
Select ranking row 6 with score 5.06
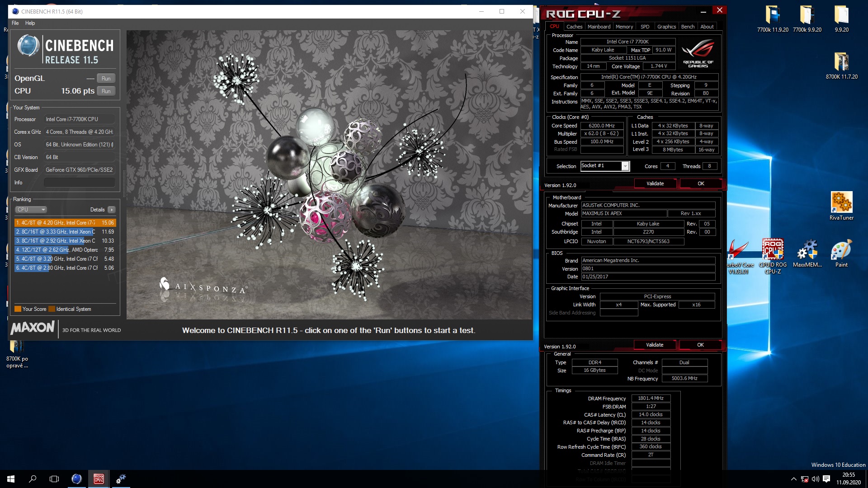(x=65, y=268)
